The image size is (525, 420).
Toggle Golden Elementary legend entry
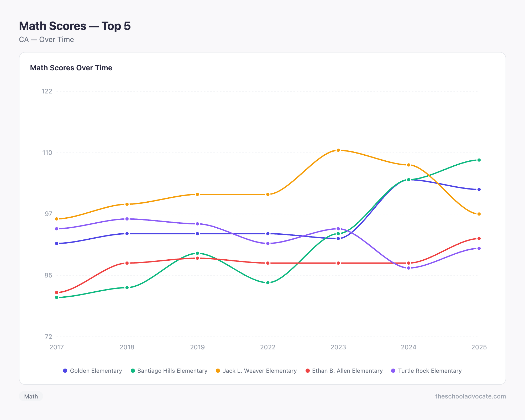tap(92, 371)
